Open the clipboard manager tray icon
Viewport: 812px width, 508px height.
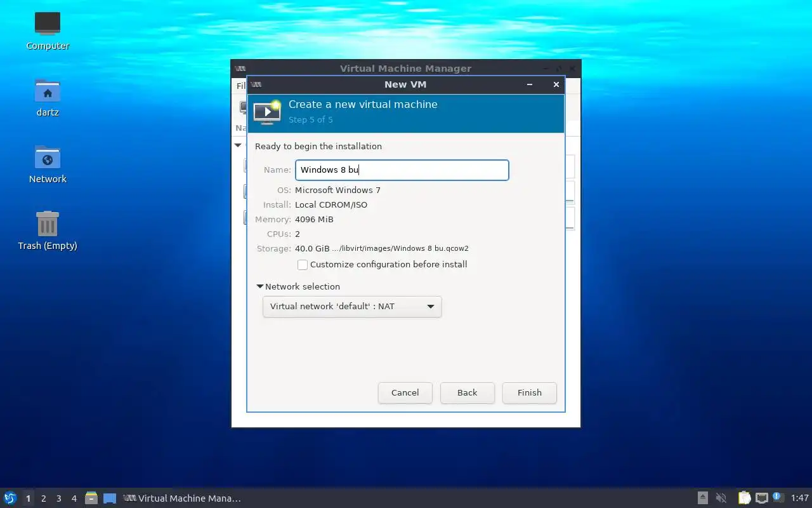click(744, 498)
